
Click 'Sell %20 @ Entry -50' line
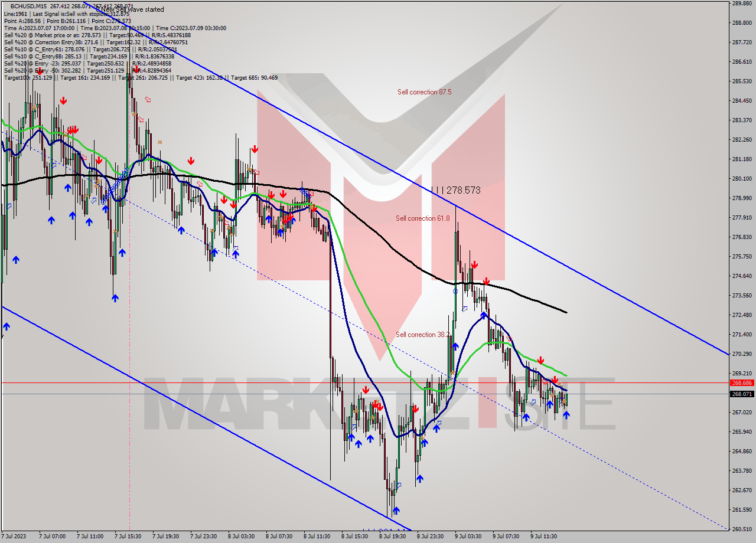coord(88,70)
